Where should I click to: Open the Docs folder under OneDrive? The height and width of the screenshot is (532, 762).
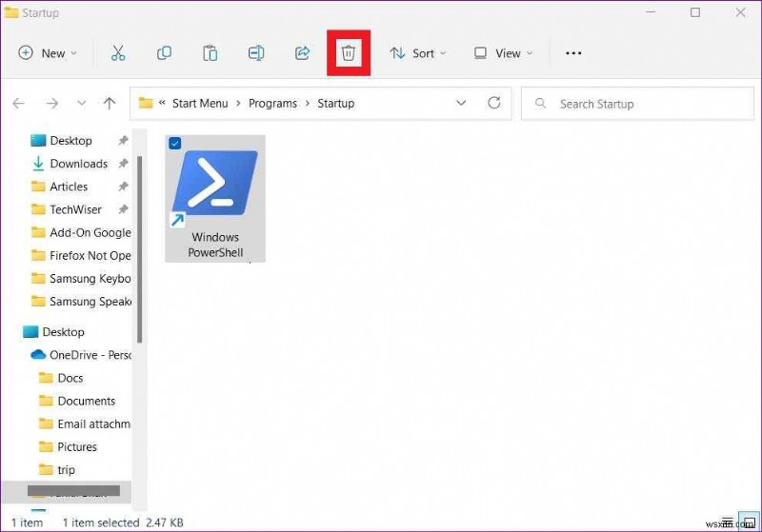pos(70,378)
